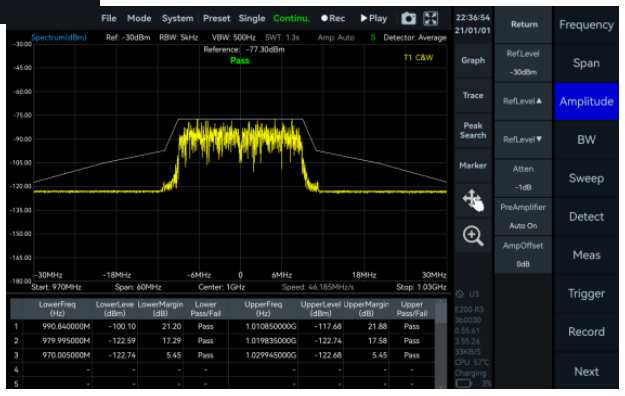Screen dimensions: 625x396
Task: Click the 1.010850000G upper frequency cell
Action: pyautogui.click(x=263, y=326)
